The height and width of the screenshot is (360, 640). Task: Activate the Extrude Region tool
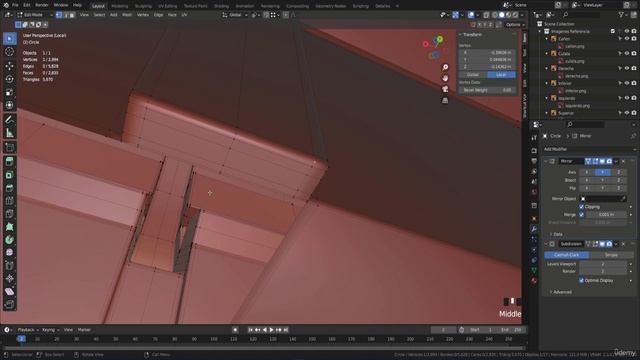click(9, 162)
